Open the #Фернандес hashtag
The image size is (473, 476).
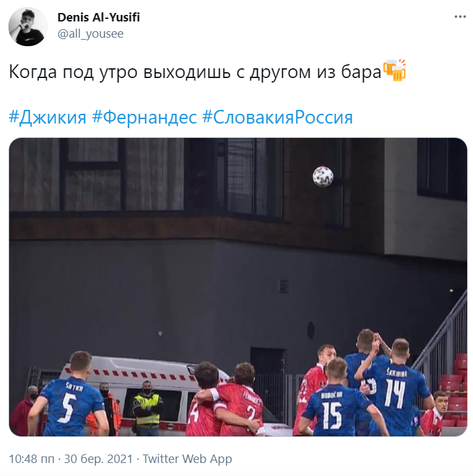144,117
